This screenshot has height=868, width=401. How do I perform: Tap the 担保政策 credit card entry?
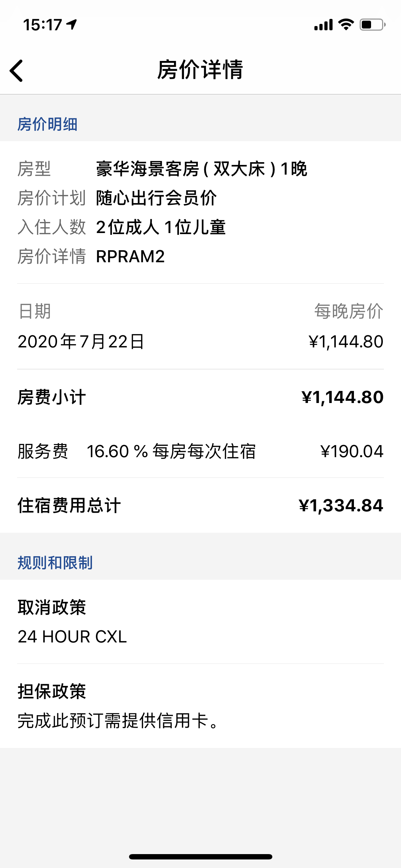200,706
